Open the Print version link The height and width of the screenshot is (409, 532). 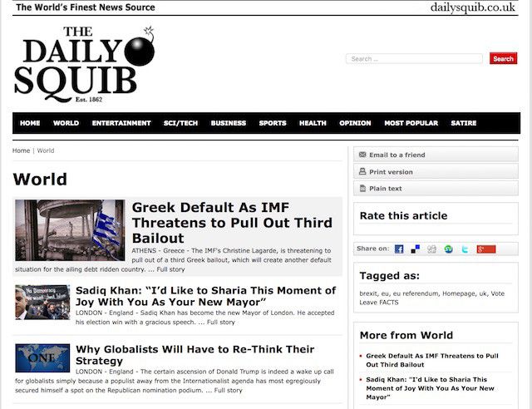click(x=391, y=172)
